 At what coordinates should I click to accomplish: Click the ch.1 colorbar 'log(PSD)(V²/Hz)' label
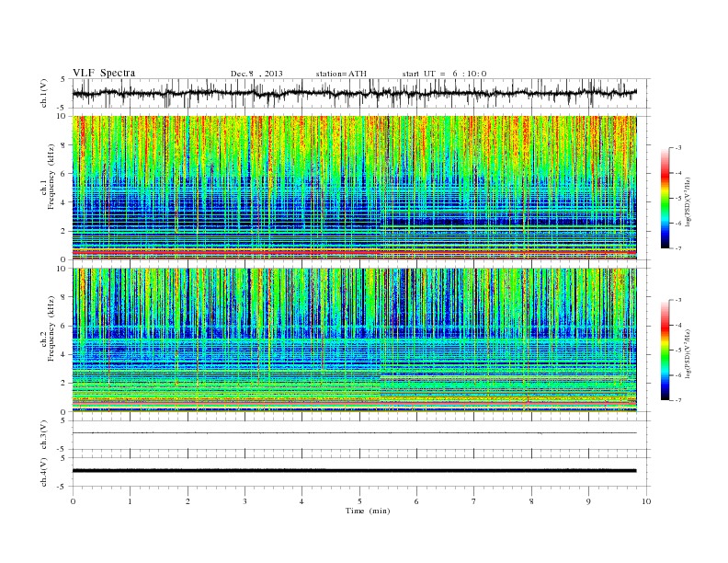point(688,201)
